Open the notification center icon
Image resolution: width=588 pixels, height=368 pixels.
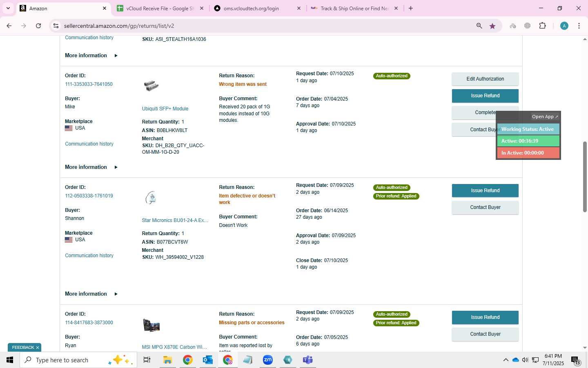(576, 361)
